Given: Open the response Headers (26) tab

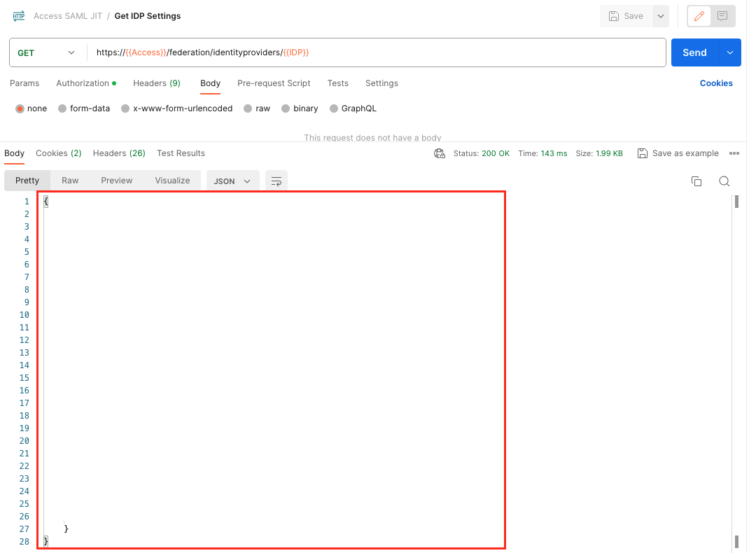Looking at the screenshot, I should click(119, 153).
